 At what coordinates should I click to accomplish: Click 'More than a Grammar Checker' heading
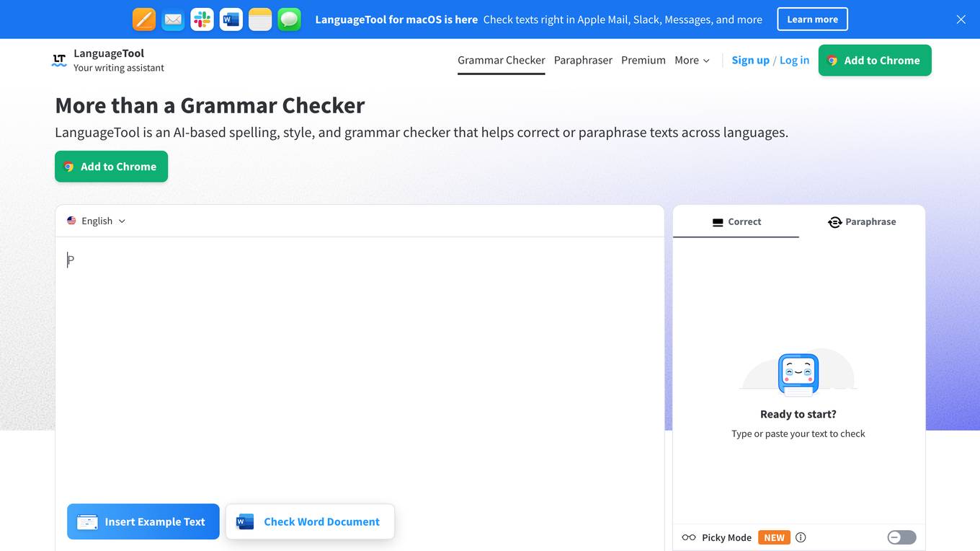[x=210, y=105]
